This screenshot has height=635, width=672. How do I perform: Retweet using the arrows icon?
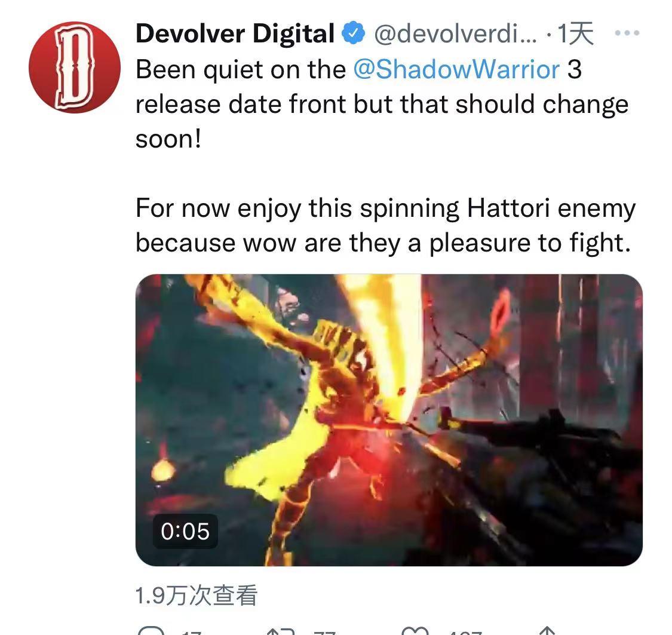pos(281,631)
